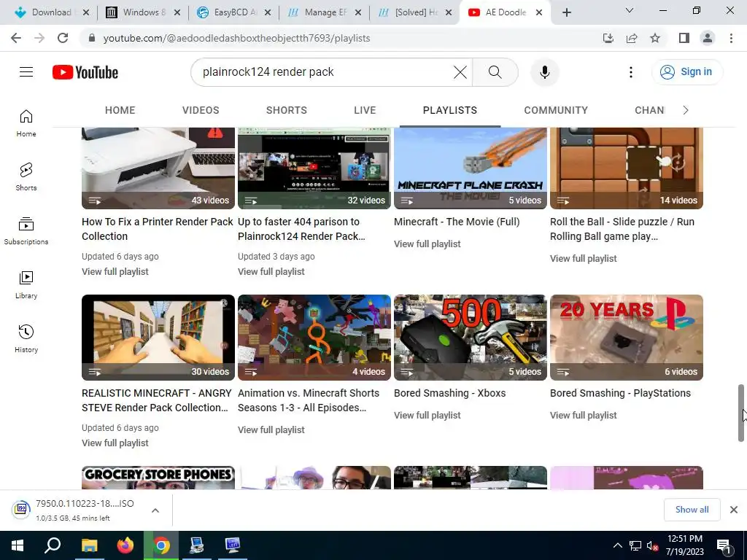Click the Sign in button
Screen dimensions: 747x560
pyautogui.click(x=687, y=72)
